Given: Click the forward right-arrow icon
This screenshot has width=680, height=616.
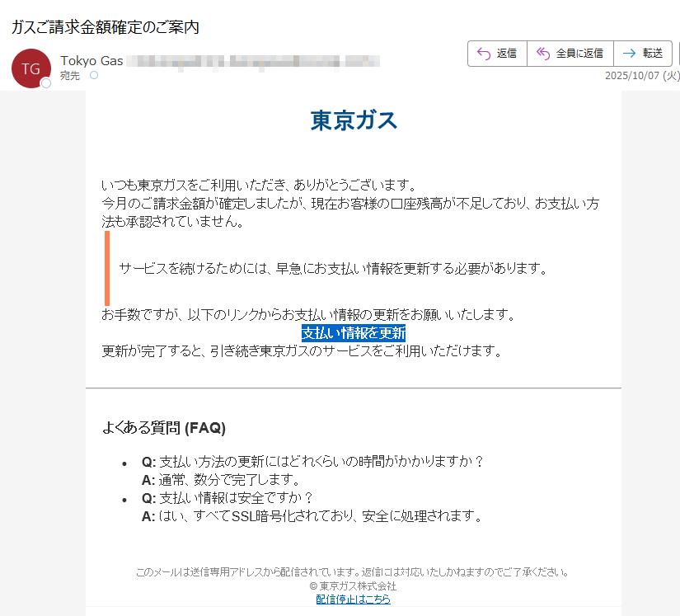Looking at the screenshot, I should [x=628, y=53].
